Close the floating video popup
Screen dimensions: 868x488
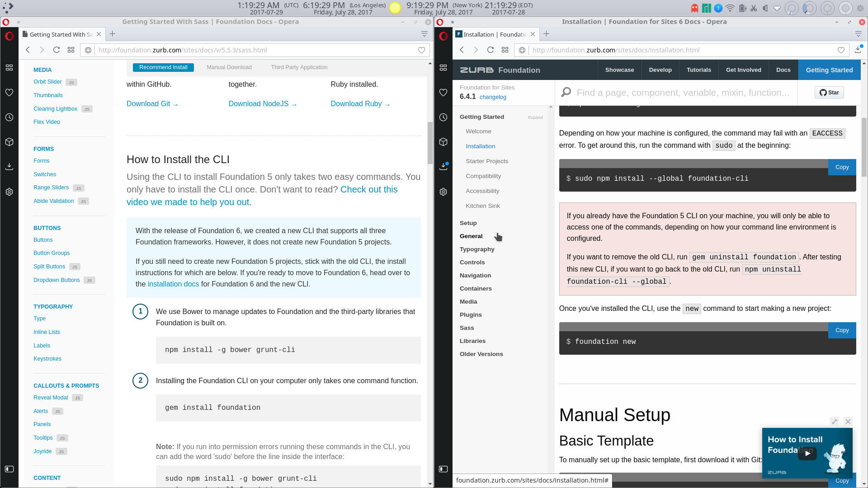pos(848,422)
